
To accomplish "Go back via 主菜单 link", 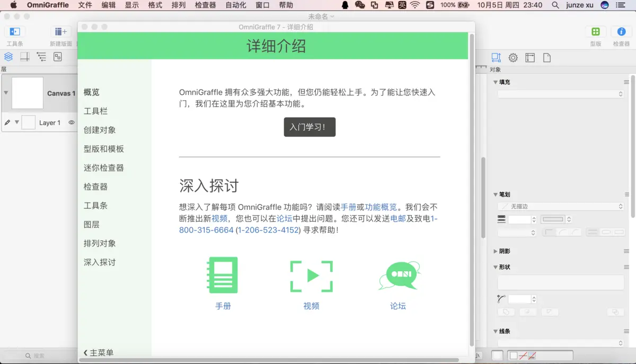I will 99,353.
